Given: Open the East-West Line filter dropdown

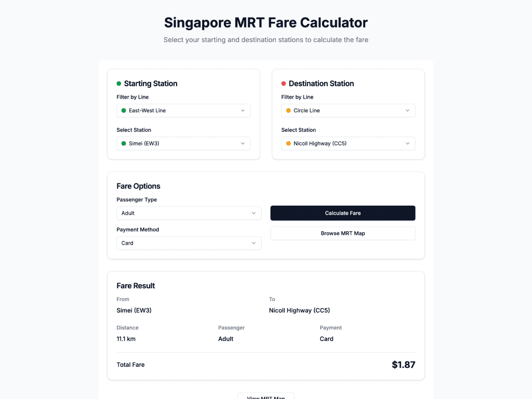Looking at the screenshot, I should (x=183, y=111).
